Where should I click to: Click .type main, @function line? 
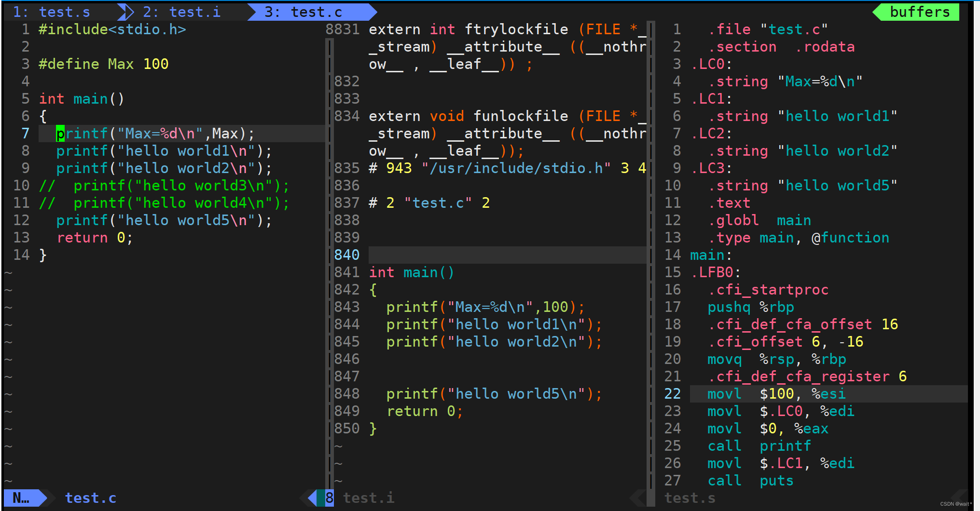[799, 238]
